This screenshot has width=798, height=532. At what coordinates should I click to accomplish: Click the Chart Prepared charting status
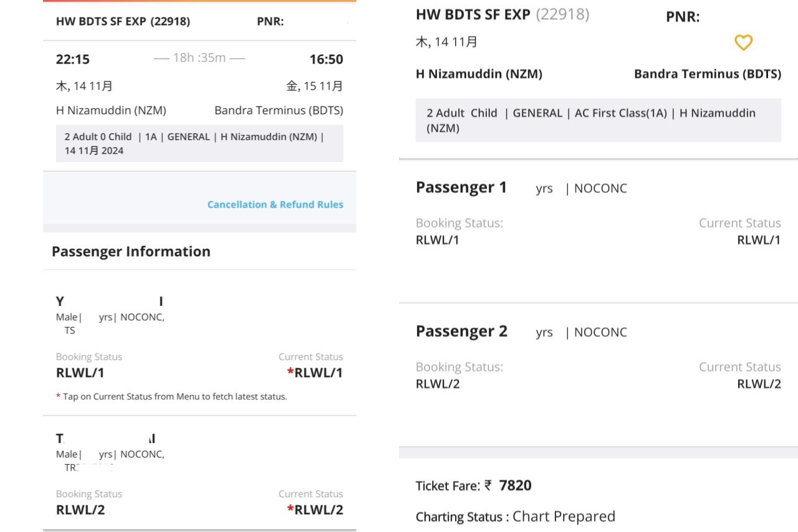pos(564,516)
